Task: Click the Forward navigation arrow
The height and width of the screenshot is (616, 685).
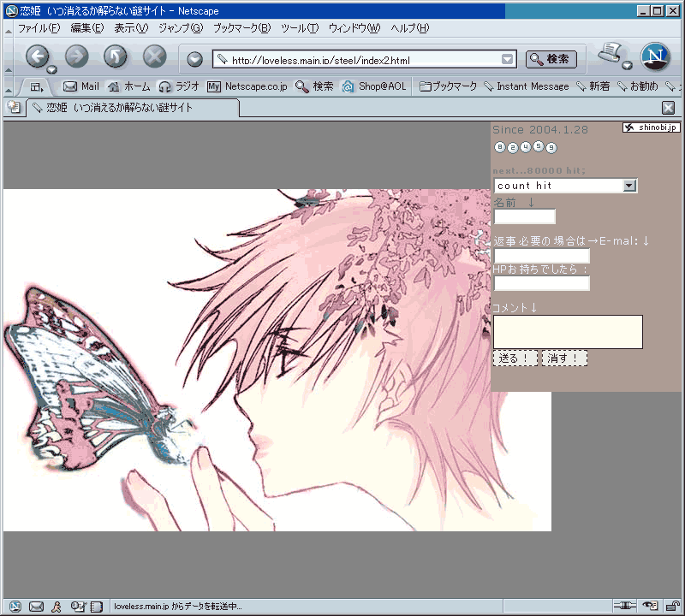Action: (x=76, y=56)
